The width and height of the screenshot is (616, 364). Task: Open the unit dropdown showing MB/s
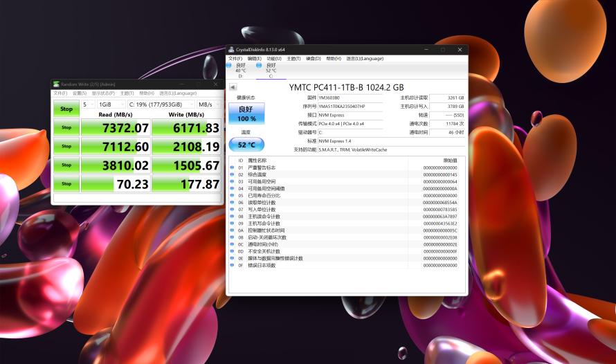[x=209, y=104]
